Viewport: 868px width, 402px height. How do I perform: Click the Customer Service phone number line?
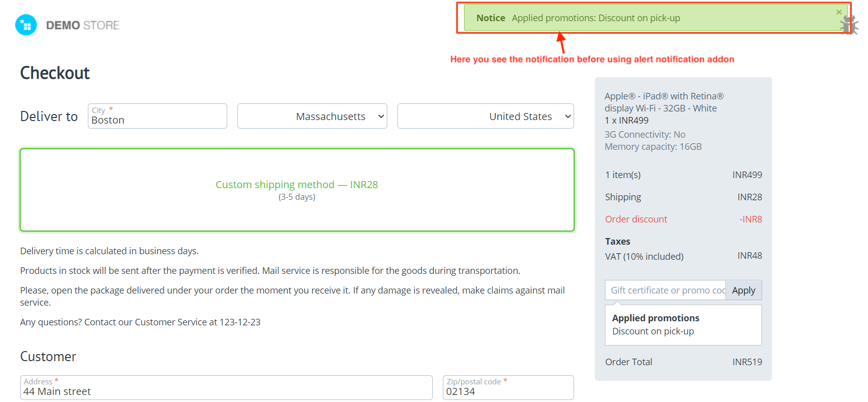(x=140, y=322)
